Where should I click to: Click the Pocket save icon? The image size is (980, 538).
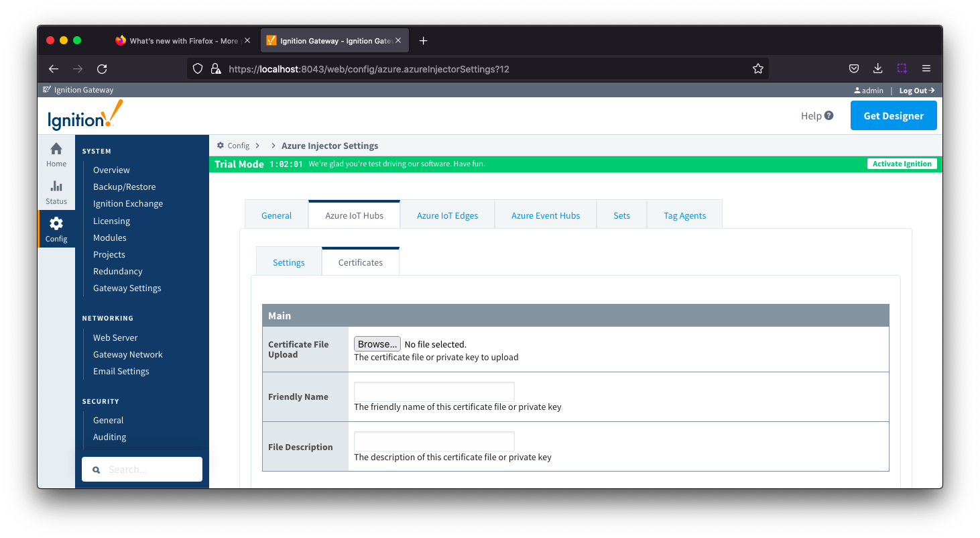(854, 68)
